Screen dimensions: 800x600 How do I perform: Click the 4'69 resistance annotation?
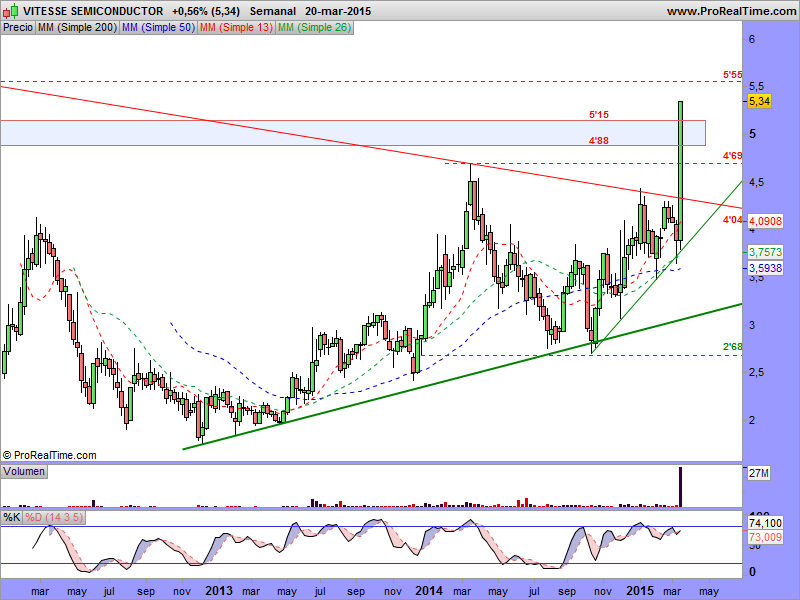click(733, 156)
